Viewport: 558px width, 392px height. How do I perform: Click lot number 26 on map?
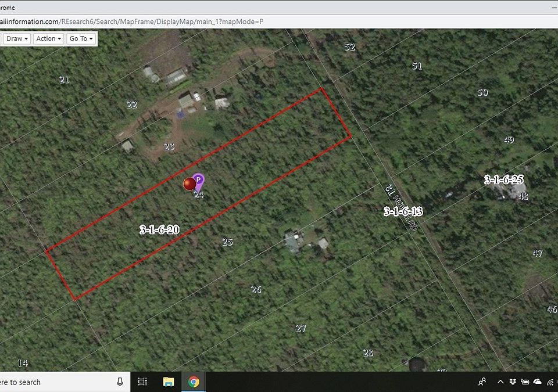point(256,290)
